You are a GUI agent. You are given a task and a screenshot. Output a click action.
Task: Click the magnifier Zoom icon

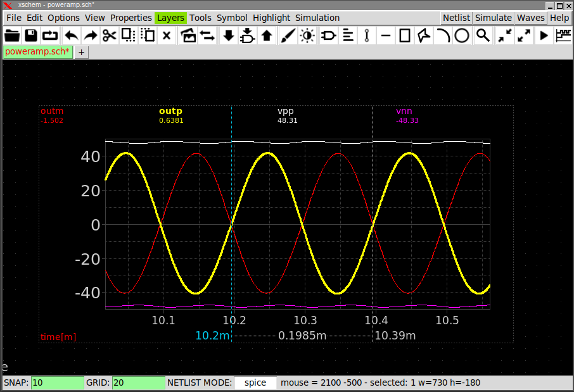tap(483, 35)
